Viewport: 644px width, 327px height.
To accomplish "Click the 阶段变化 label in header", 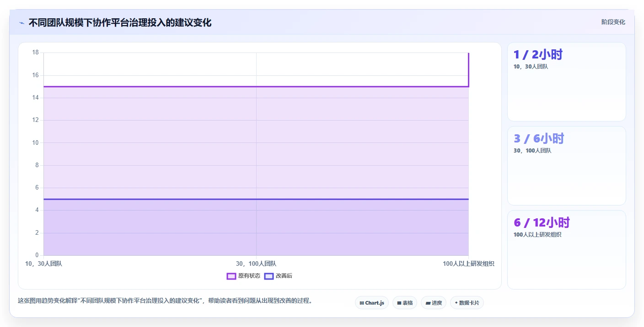I will click(x=613, y=22).
